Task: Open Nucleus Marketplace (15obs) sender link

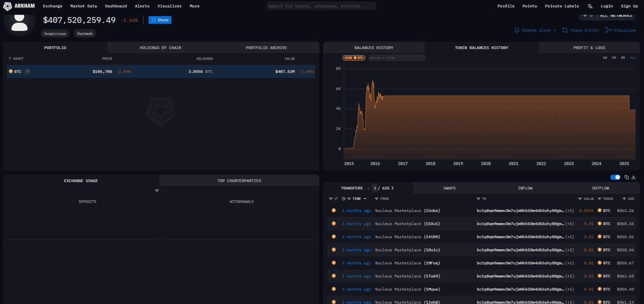Action: click(407, 211)
